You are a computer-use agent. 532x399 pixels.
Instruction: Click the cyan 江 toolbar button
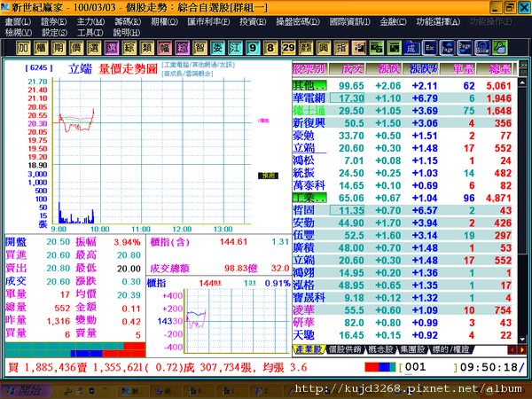tap(235, 48)
